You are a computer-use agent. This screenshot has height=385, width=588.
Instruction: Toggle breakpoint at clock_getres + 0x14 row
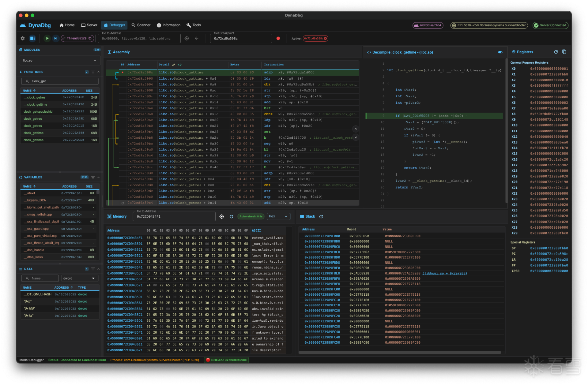[123, 203]
